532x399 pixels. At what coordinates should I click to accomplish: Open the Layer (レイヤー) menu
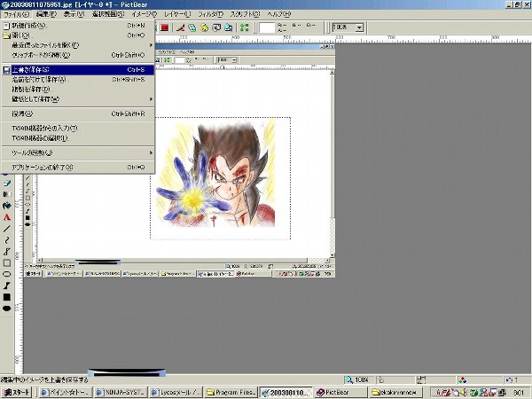tap(178, 15)
